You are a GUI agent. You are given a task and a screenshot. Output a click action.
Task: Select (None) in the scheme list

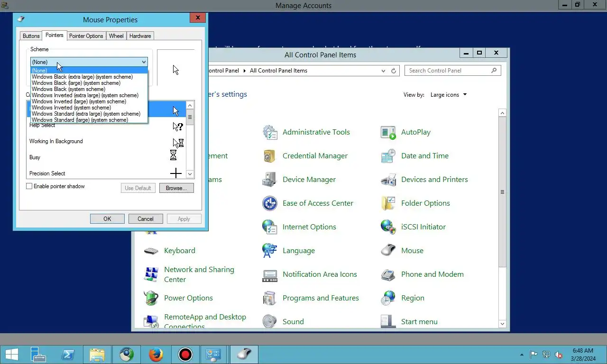[89, 71]
